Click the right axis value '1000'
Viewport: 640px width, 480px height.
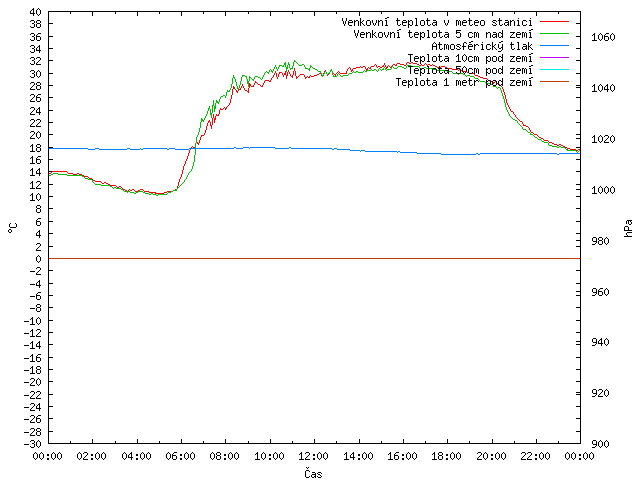tap(603, 190)
